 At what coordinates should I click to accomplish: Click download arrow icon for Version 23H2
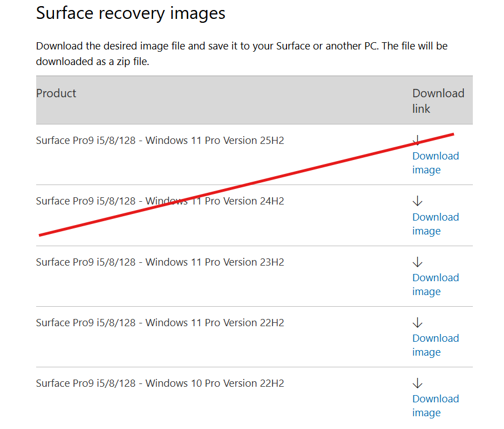(x=417, y=262)
